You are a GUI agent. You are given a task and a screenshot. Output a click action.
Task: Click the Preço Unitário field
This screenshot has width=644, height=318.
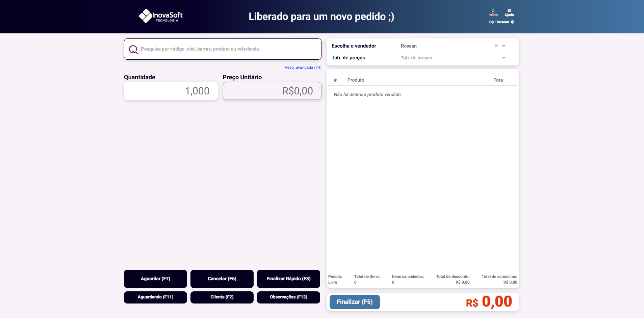click(x=272, y=91)
